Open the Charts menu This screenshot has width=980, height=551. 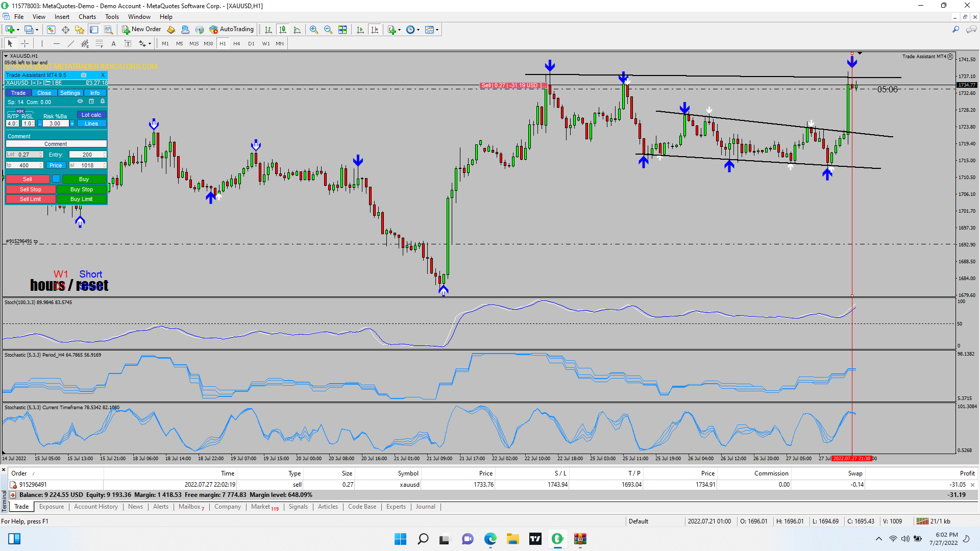(87, 17)
